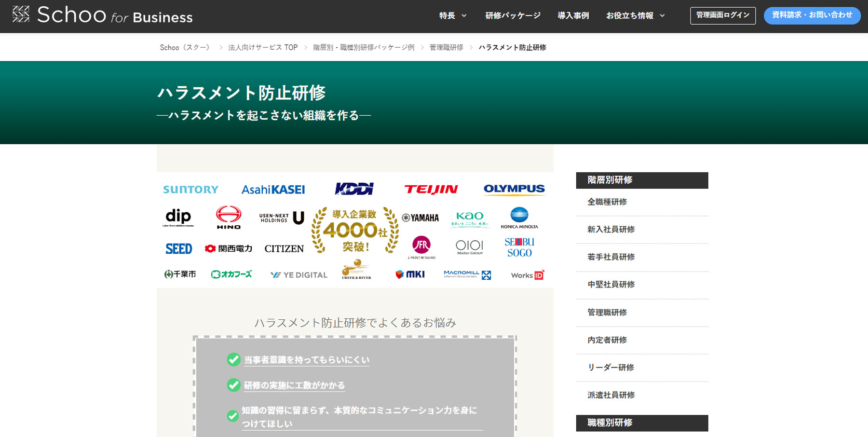This screenshot has width=868, height=437.
Task: Click the dip logo
Action: 178,217
